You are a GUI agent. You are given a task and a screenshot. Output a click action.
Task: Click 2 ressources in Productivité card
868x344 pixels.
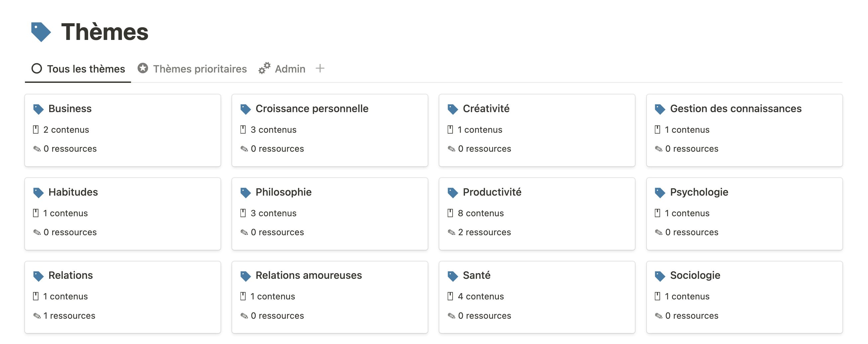coord(484,233)
